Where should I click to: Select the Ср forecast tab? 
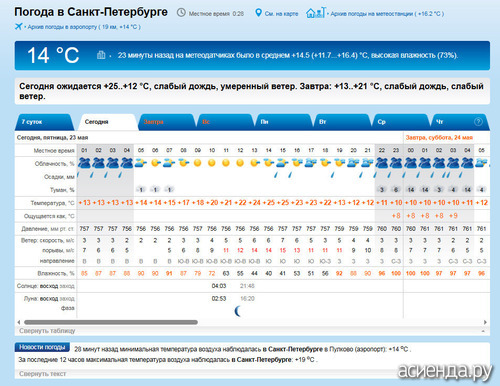tap(381, 122)
